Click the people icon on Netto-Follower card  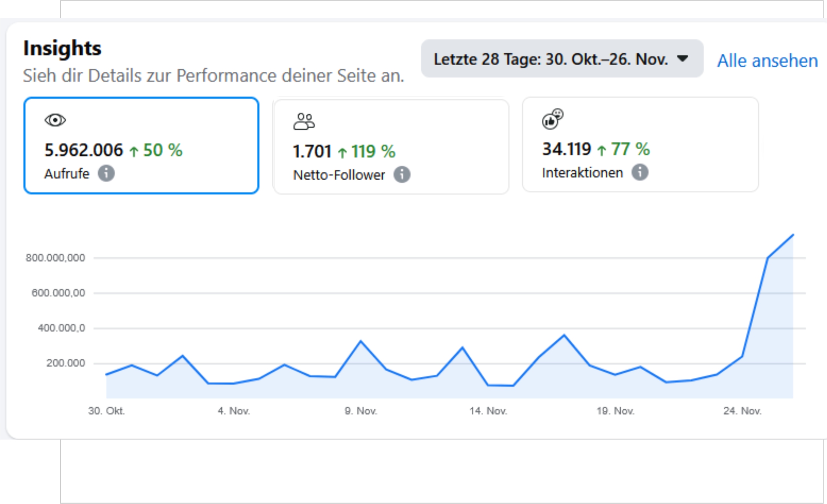point(304,122)
